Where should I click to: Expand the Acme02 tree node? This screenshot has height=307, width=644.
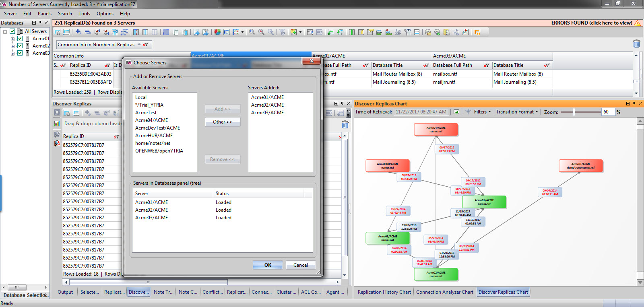tap(12, 46)
